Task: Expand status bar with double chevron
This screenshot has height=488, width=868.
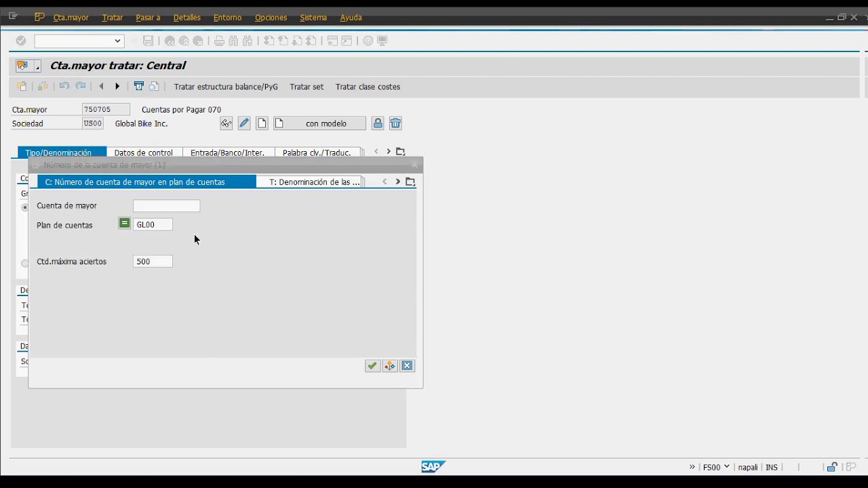Action: (692, 467)
